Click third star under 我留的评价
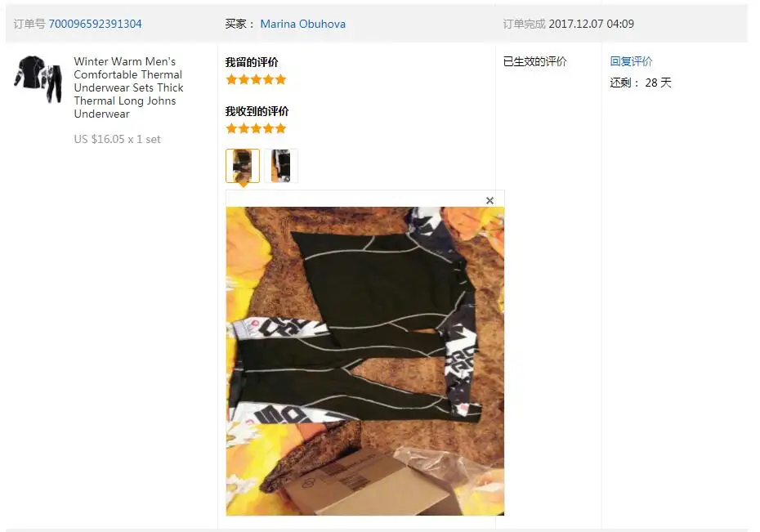This screenshot has width=760, height=532. (256, 79)
